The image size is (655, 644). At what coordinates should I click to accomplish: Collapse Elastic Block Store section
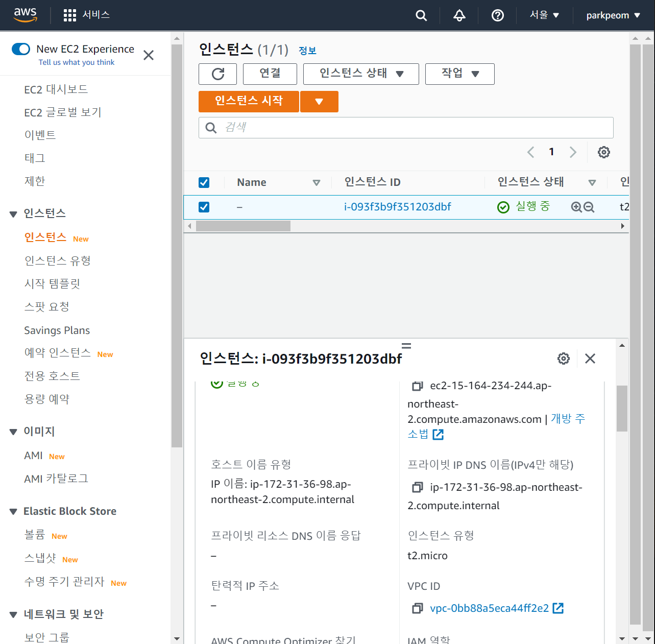tap(13, 512)
